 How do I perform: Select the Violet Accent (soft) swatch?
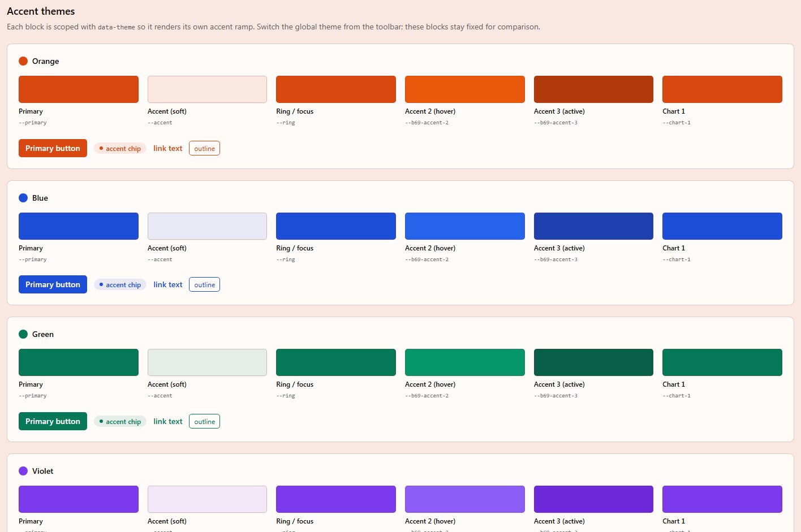point(207,499)
